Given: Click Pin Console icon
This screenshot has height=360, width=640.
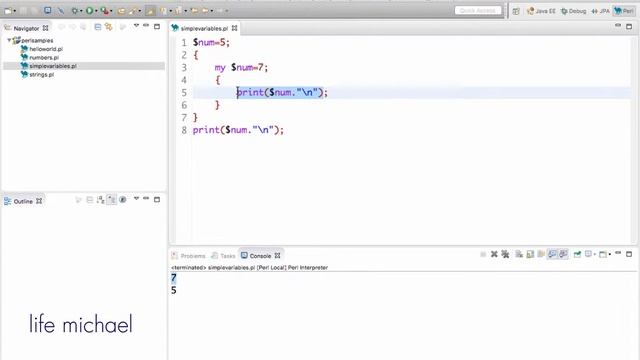Looking at the screenshot, I should (577, 254).
